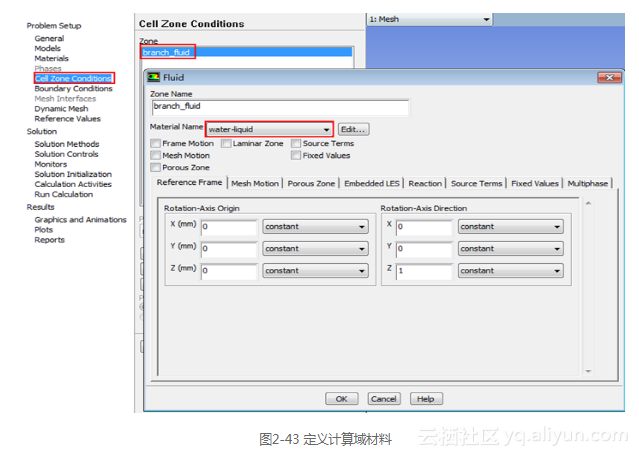Click the Zone Name input field
This screenshot has height=457, width=639.
(x=279, y=109)
